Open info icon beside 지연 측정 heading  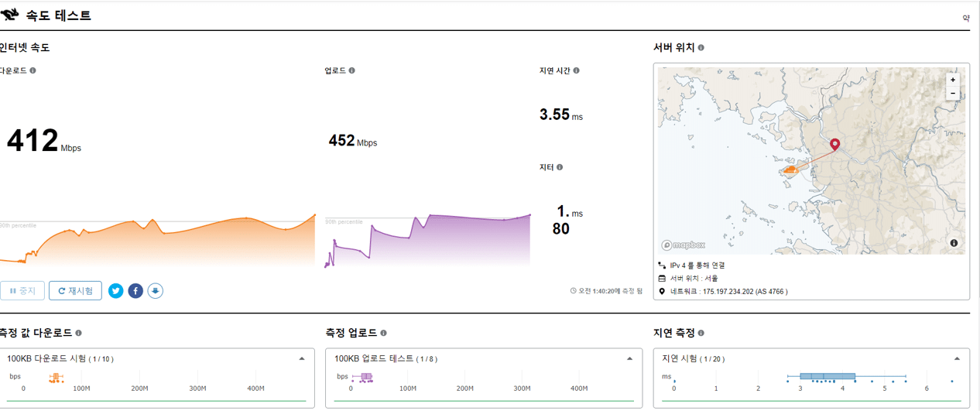(x=701, y=333)
